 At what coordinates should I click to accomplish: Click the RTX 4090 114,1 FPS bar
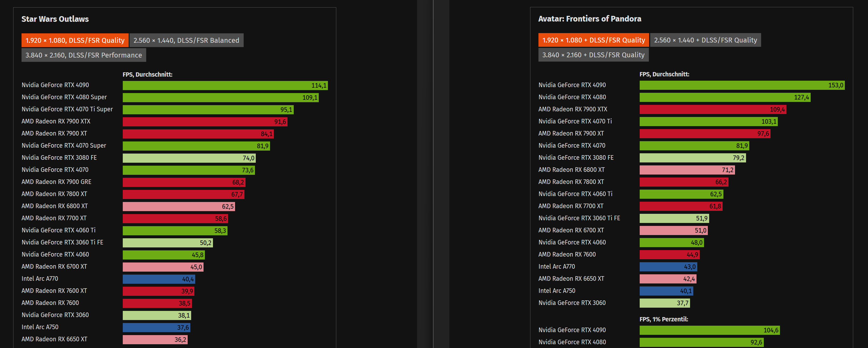tap(225, 86)
